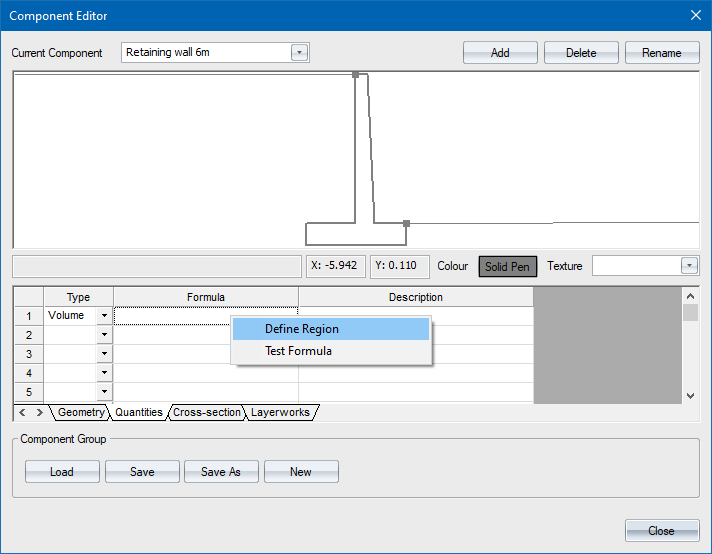This screenshot has width=712, height=554.
Task: Switch to the Geometry tab
Action: click(x=81, y=412)
